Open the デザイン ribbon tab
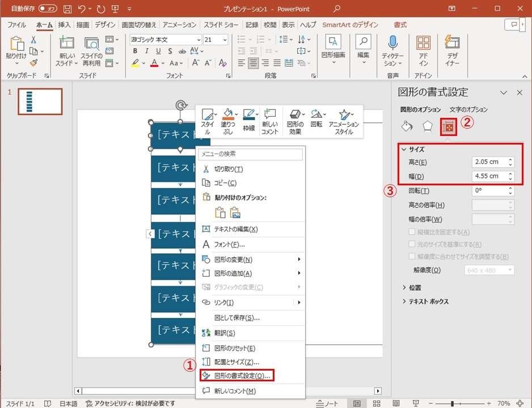This screenshot has height=408, width=532. tap(104, 25)
